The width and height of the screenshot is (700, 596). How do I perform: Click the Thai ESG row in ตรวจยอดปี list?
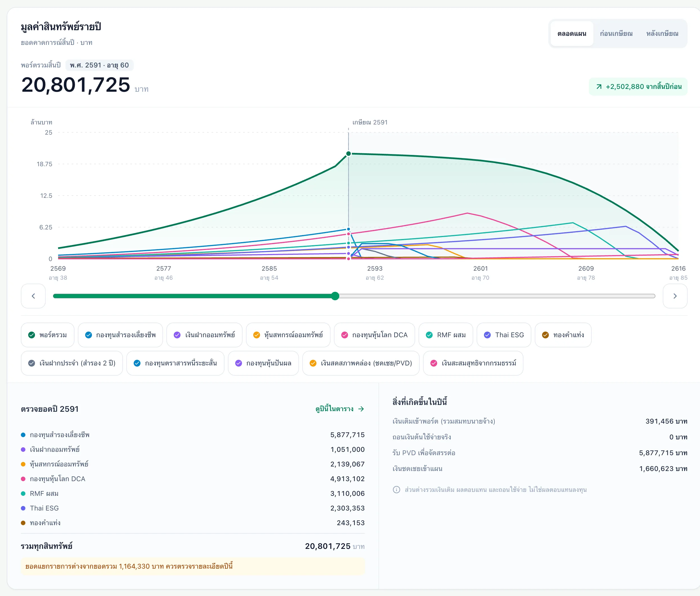point(193,508)
